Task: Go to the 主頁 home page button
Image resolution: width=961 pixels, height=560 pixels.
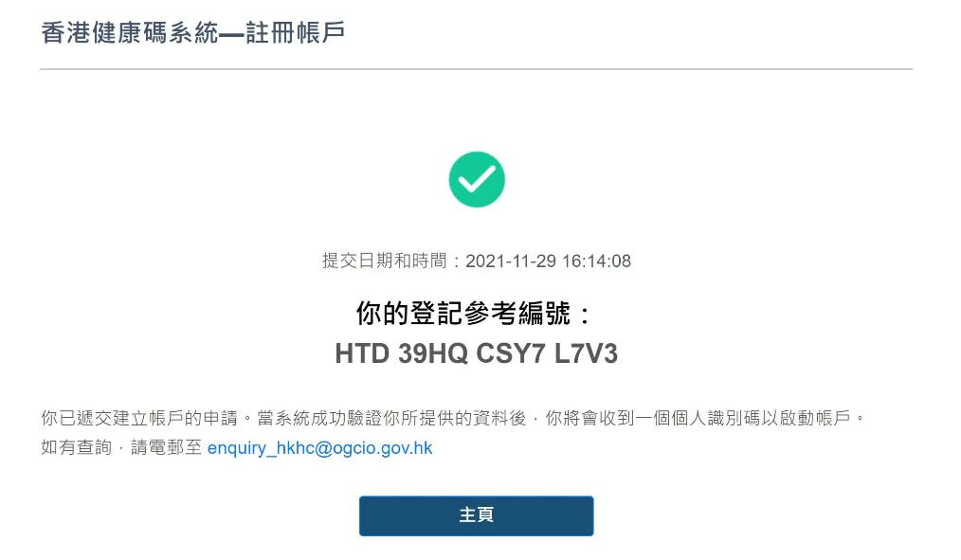Action: (x=476, y=515)
